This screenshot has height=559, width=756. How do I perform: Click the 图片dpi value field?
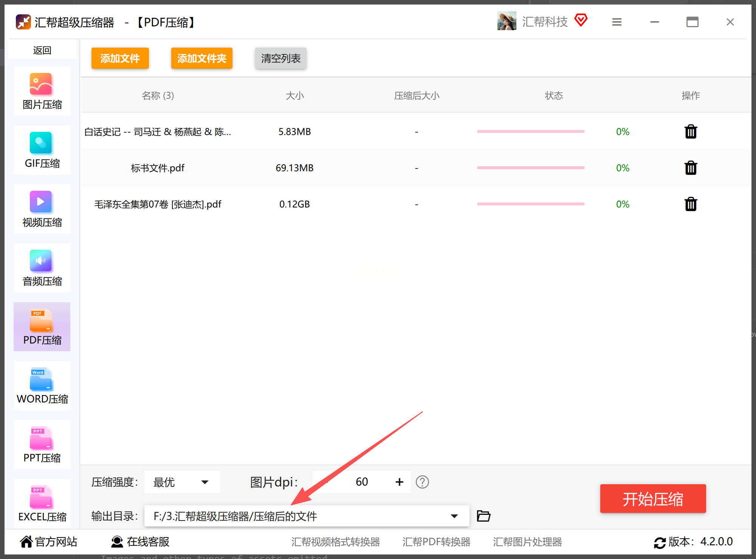[x=361, y=482]
